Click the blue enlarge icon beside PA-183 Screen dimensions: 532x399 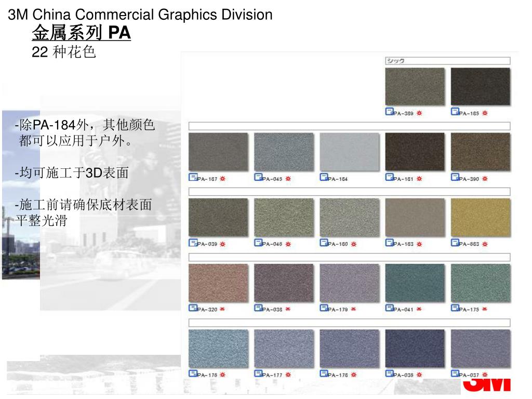pos(390,242)
